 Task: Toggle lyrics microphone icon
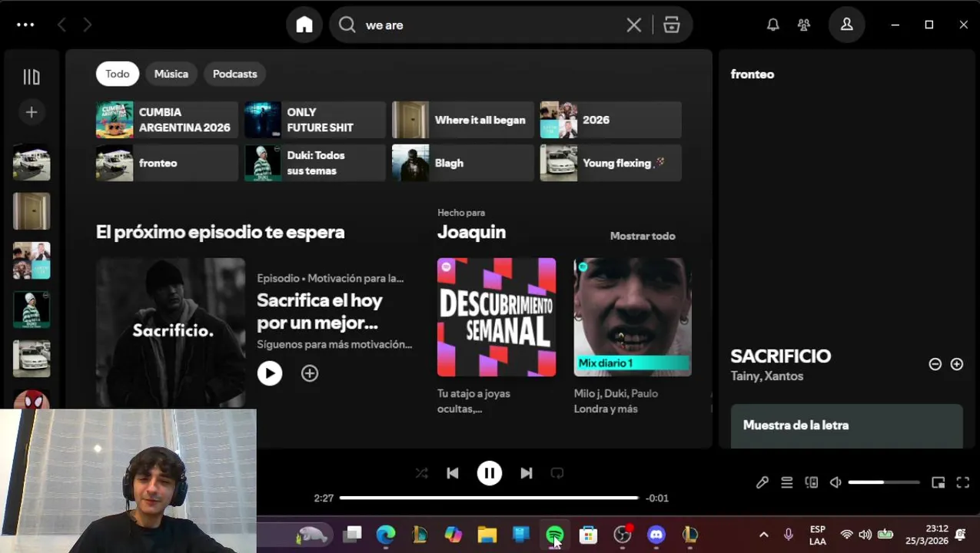(x=762, y=482)
